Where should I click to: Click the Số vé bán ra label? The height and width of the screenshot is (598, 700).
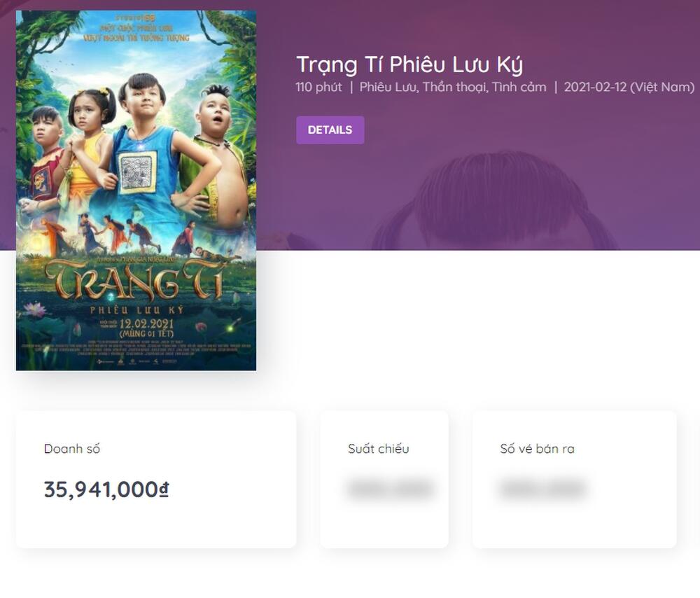click(537, 449)
